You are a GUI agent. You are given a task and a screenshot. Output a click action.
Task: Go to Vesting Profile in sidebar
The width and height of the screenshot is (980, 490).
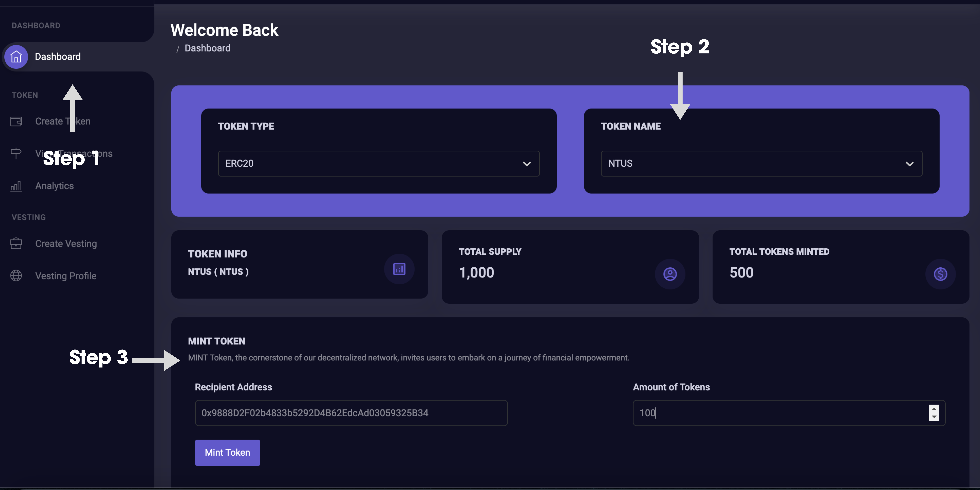point(66,276)
